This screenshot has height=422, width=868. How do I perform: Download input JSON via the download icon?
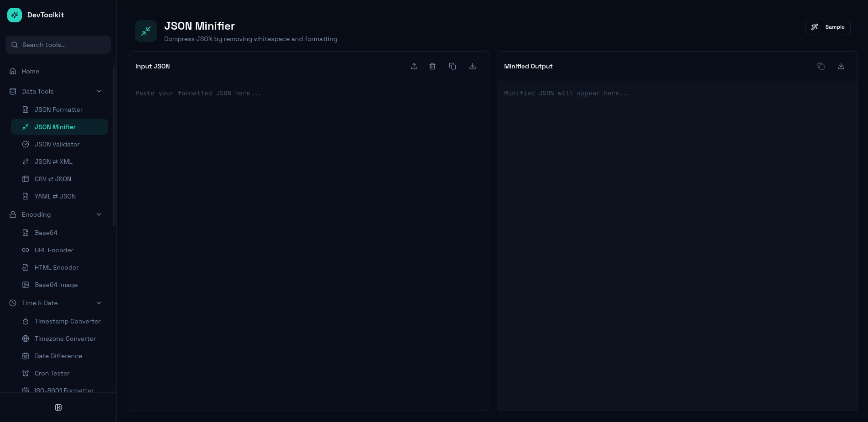point(473,66)
